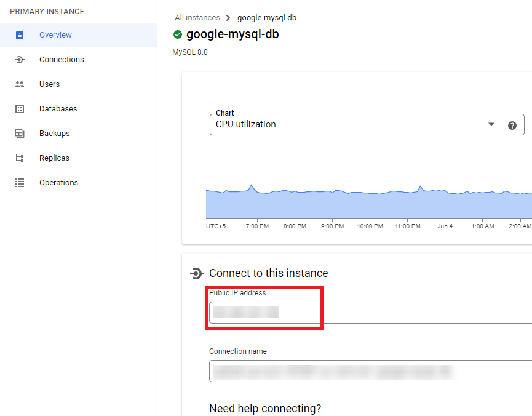Click the Connect to this instance heading
The height and width of the screenshot is (416, 532).
[x=269, y=273]
